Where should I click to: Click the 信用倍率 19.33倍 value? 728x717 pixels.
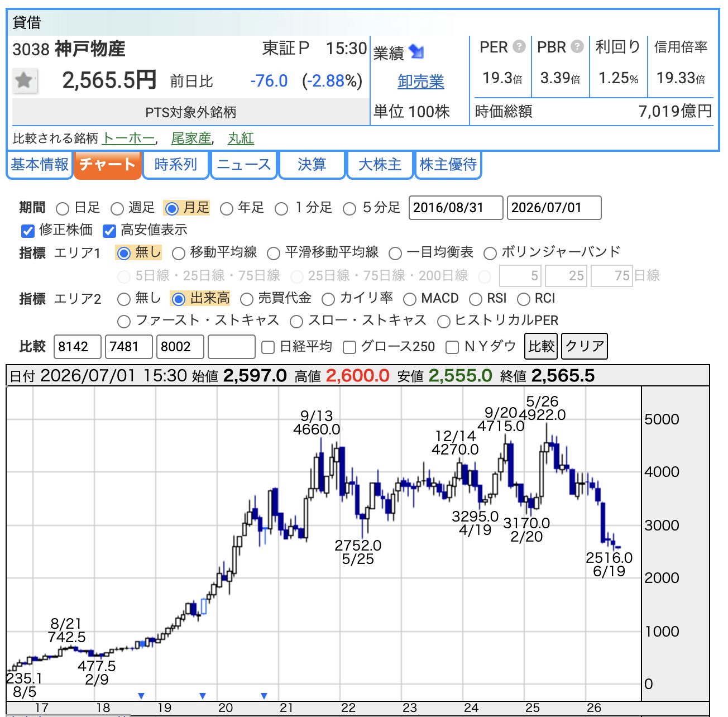681,78
